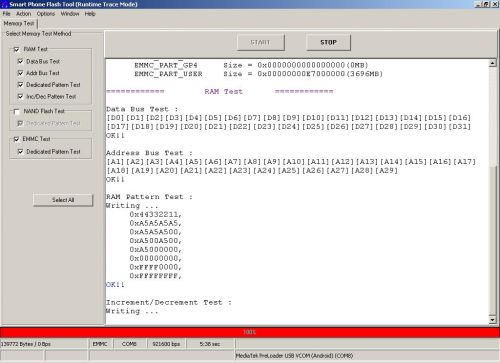Click the 0xA5A5A500 pattern value
This screenshot has height=363, width=500.
pyautogui.click(x=156, y=232)
